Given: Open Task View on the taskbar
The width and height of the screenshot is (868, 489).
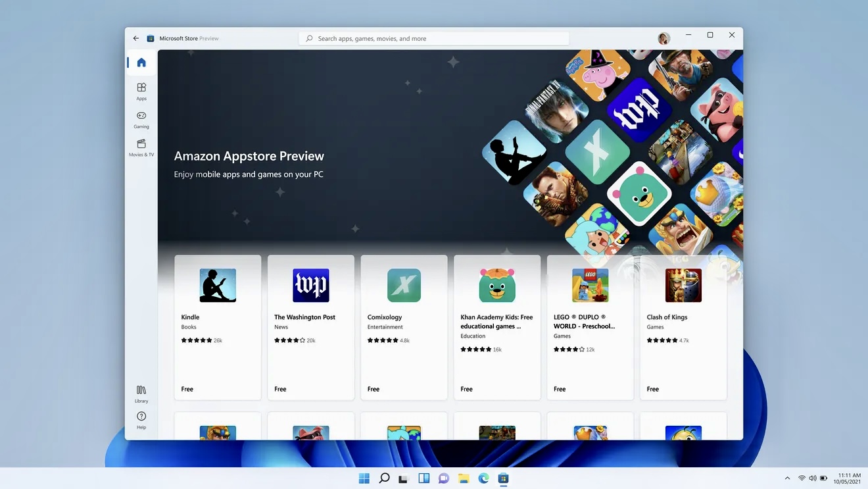Looking at the screenshot, I should click(404, 478).
